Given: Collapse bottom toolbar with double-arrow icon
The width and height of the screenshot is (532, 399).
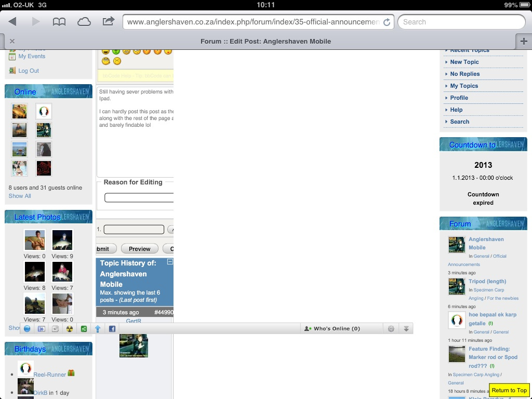Looking at the screenshot, I should [x=406, y=328].
